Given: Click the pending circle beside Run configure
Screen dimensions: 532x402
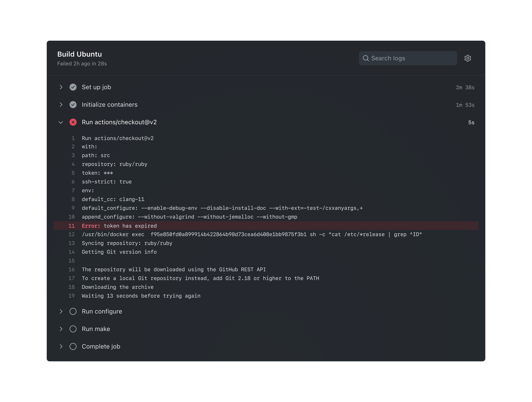Looking at the screenshot, I should 73,311.
